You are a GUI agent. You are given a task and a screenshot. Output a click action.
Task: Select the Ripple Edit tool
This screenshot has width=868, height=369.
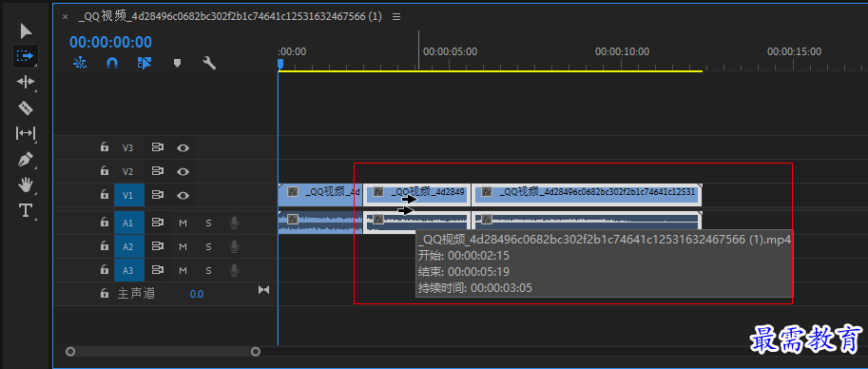[x=26, y=82]
